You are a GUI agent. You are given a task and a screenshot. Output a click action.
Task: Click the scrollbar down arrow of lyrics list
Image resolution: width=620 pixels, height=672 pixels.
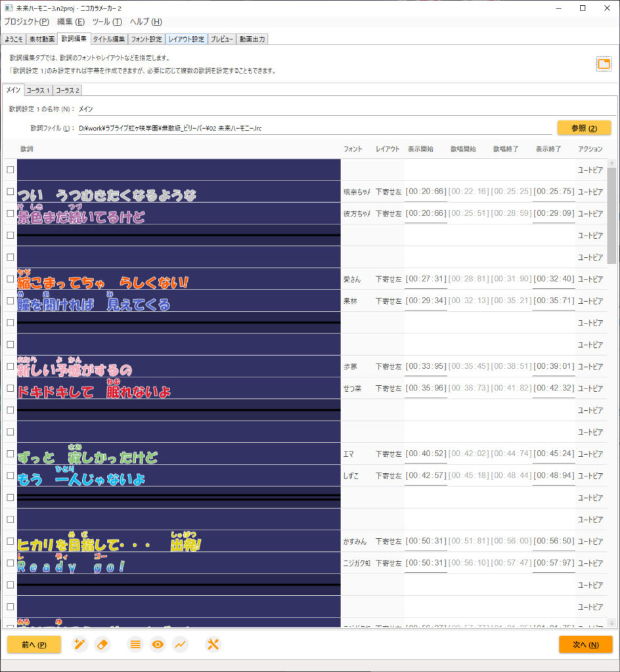pyautogui.click(x=612, y=623)
